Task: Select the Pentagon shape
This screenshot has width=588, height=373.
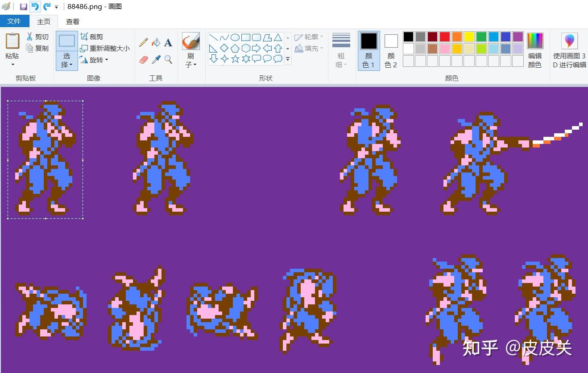Action: coord(235,48)
